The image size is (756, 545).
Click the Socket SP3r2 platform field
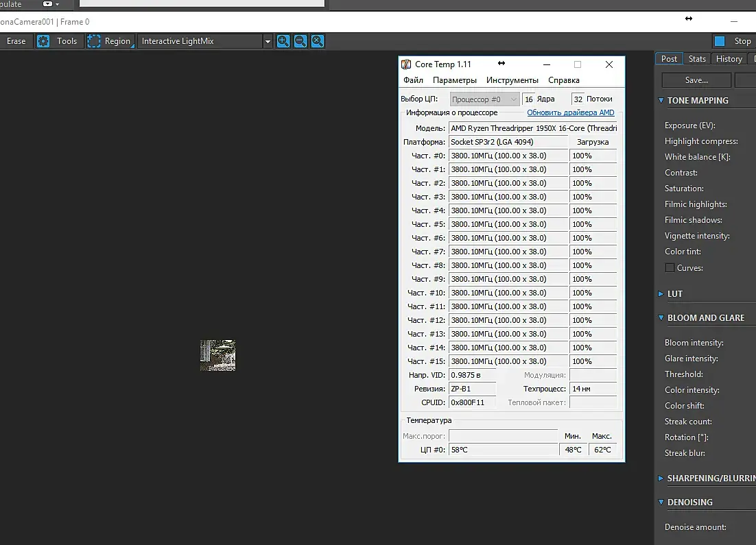click(x=508, y=142)
